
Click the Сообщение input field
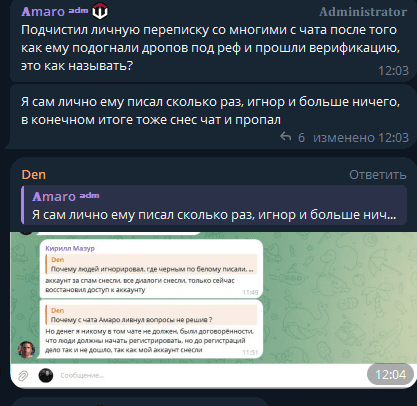tap(210, 376)
